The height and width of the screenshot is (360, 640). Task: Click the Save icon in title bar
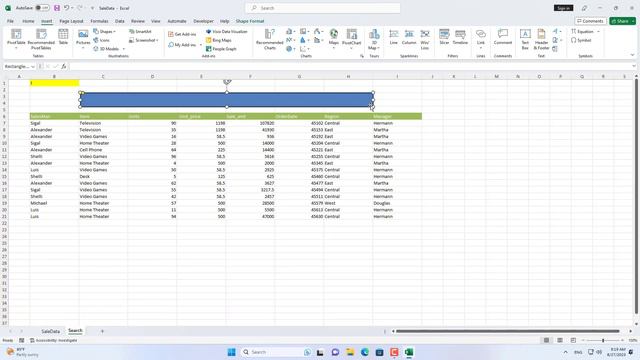coord(57,8)
